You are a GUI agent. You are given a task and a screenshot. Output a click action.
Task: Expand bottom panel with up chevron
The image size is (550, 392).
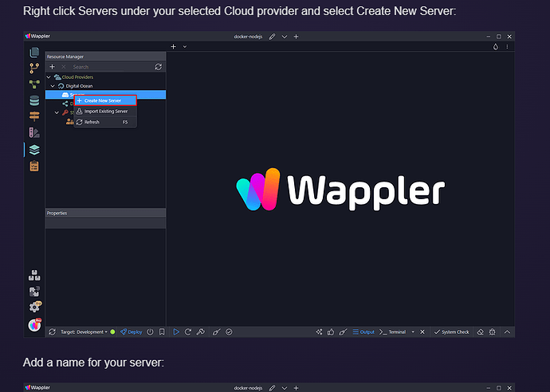507,331
